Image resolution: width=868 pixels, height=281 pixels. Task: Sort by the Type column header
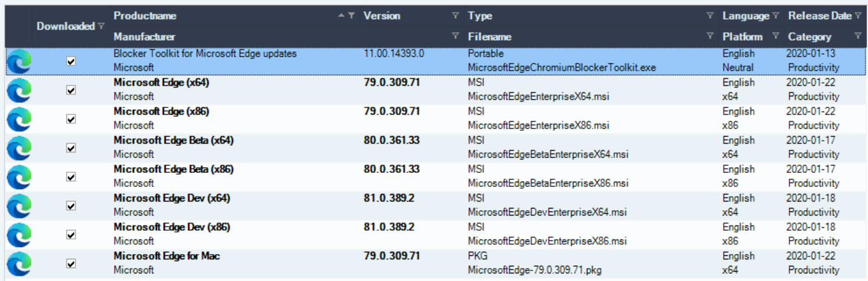click(480, 16)
